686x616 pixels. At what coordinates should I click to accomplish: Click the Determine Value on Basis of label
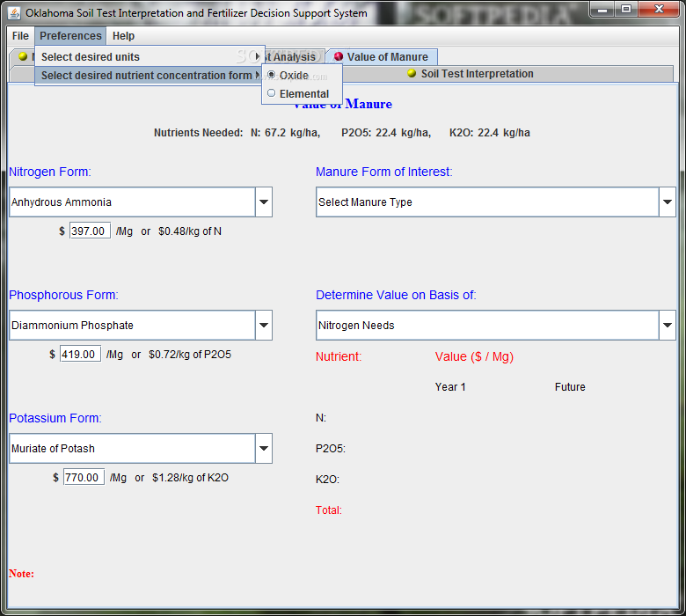(x=396, y=295)
